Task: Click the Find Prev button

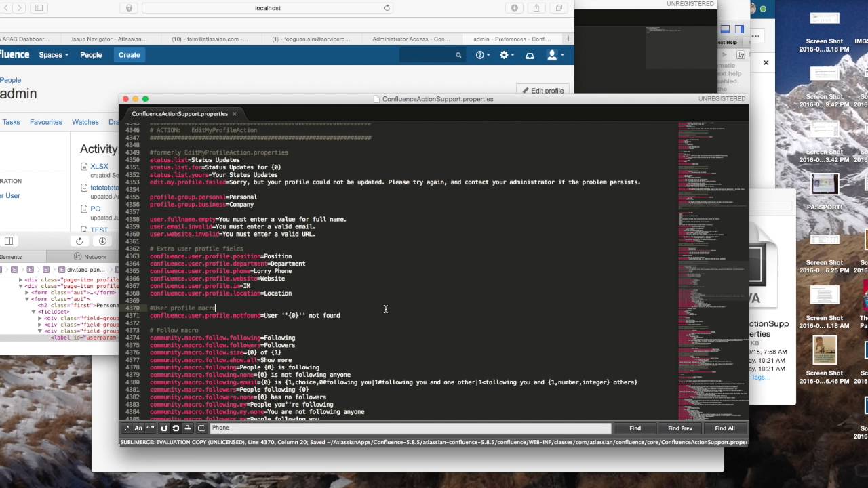Action: [680, 428]
